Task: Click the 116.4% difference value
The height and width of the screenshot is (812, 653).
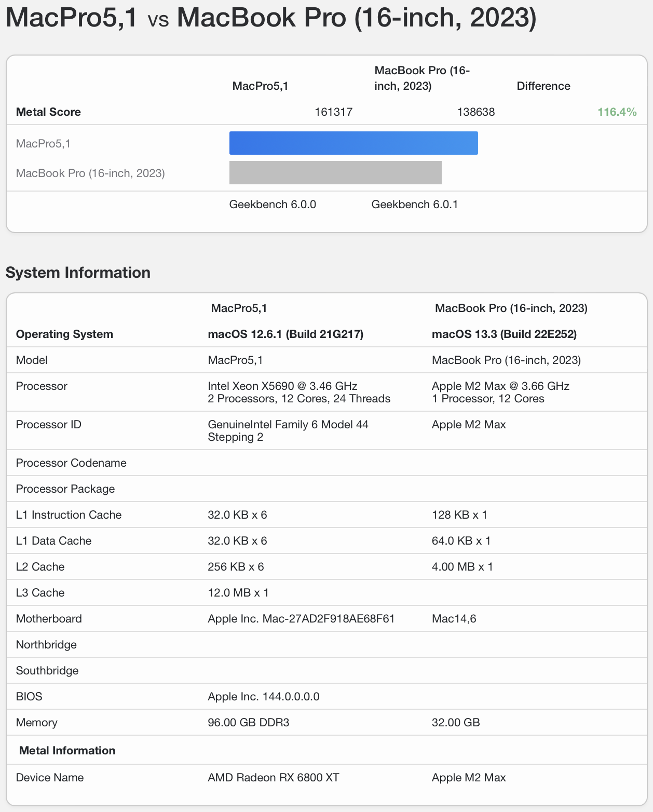Action: (x=617, y=112)
